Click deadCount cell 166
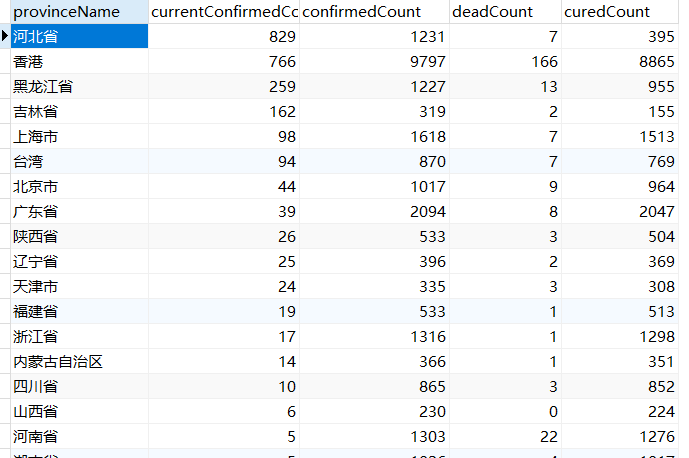The width and height of the screenshot is (689, 458). 505,61
